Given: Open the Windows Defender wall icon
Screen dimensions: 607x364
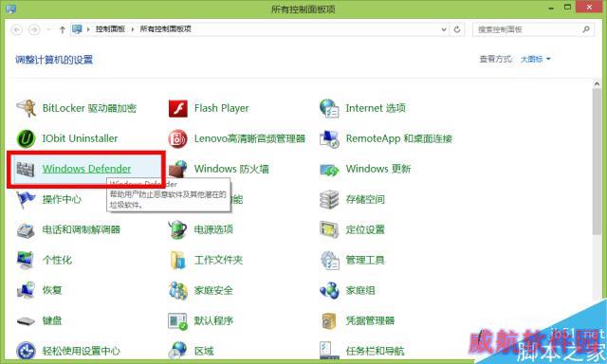Looking at the screenshot, I should 26,169.
